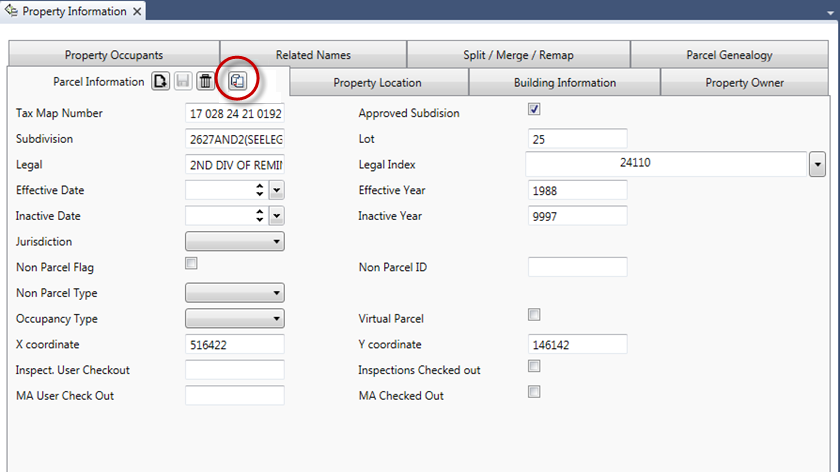Tick the Virtual Parcel checkbox

coord(534,315)
